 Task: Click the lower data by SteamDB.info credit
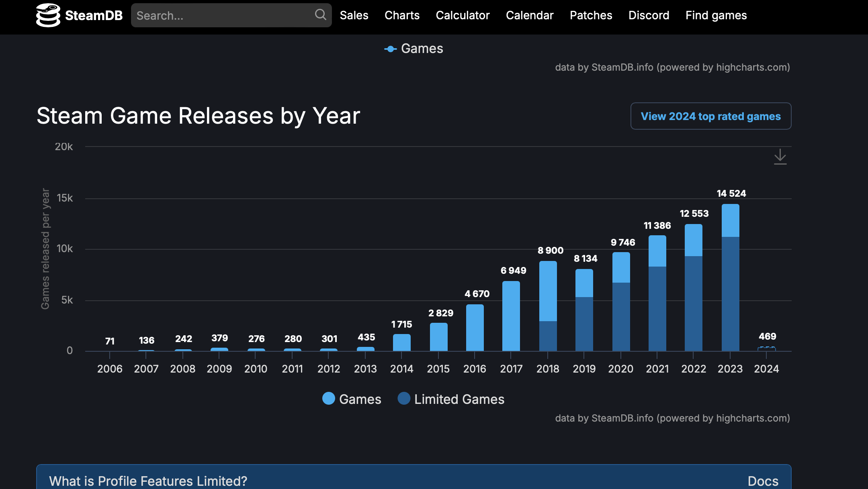(x=672, y=418)
